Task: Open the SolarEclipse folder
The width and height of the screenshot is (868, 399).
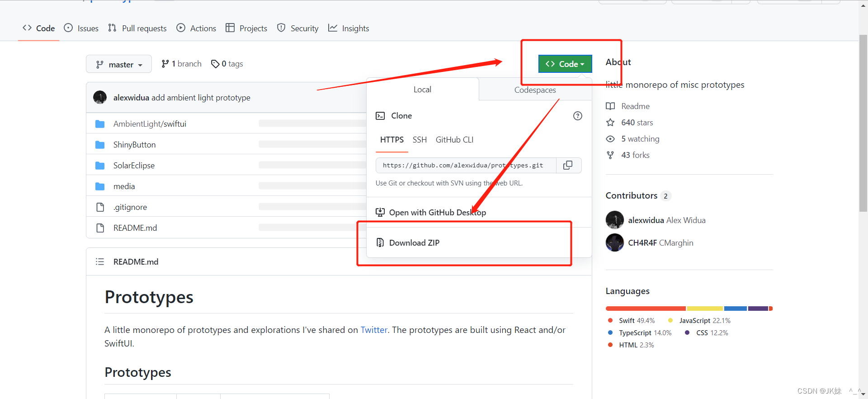Action: 134,166
